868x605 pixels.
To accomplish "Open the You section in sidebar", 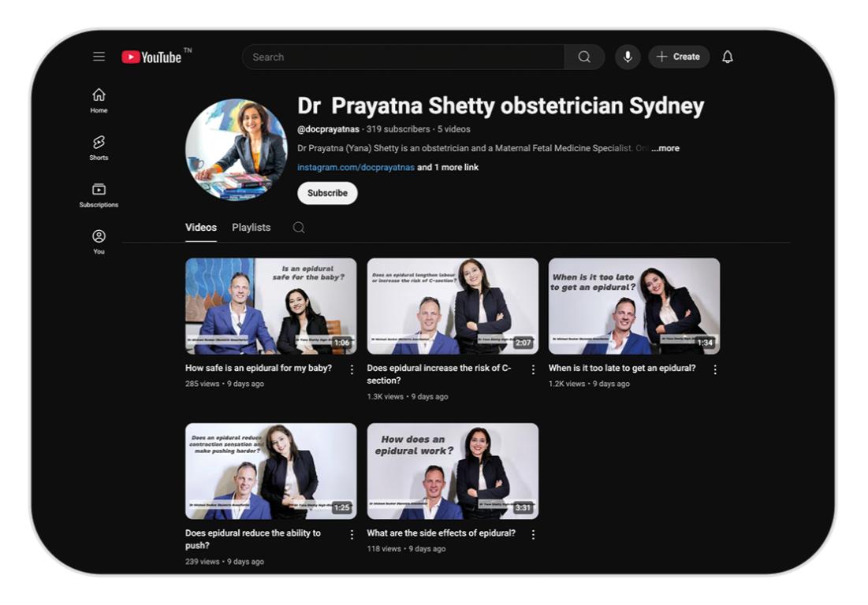I will tap(99, 242).
